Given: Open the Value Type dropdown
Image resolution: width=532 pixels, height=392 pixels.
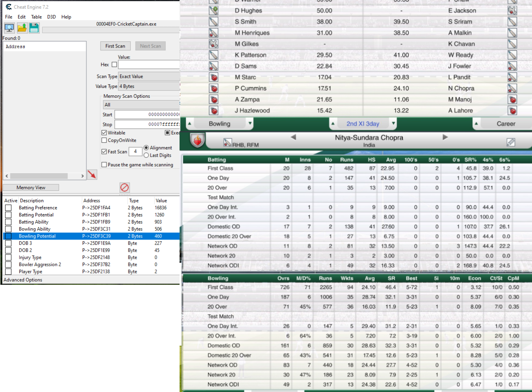Looking at the screenshot, I should point(149,86).
